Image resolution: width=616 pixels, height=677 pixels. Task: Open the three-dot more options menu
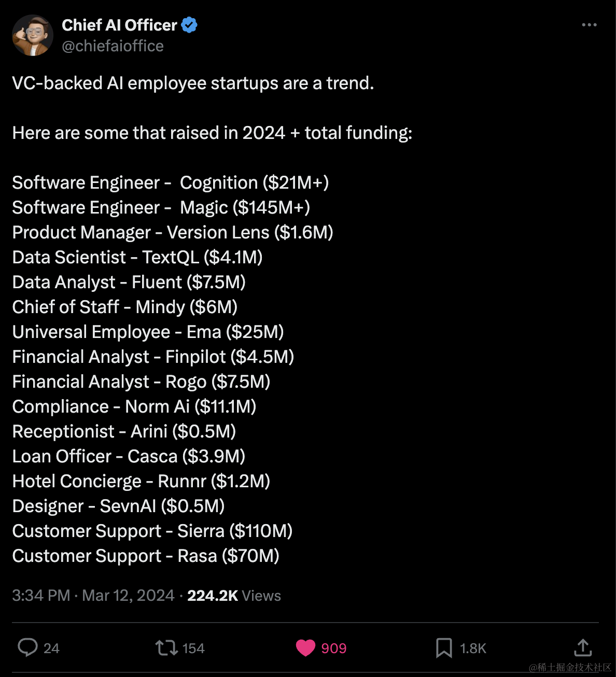point(589,25)
